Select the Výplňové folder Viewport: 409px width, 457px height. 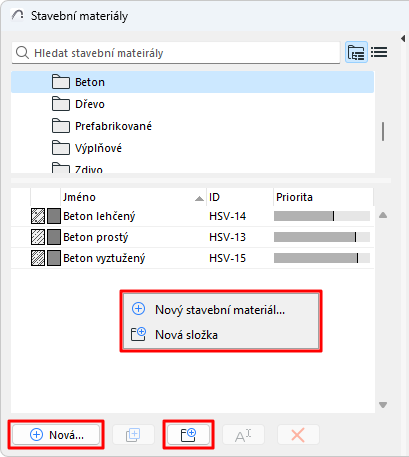(193, 148)
